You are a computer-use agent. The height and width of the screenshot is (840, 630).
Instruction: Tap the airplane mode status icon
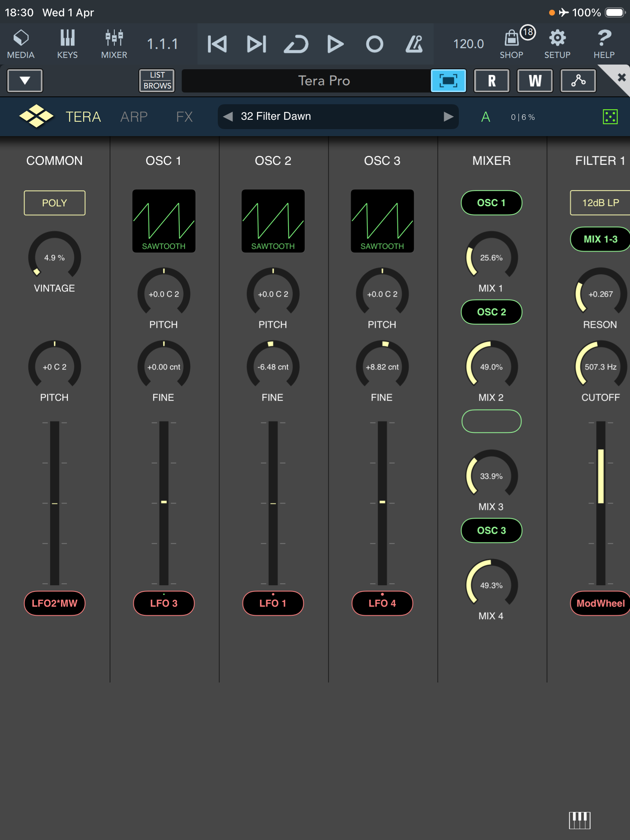564,12
